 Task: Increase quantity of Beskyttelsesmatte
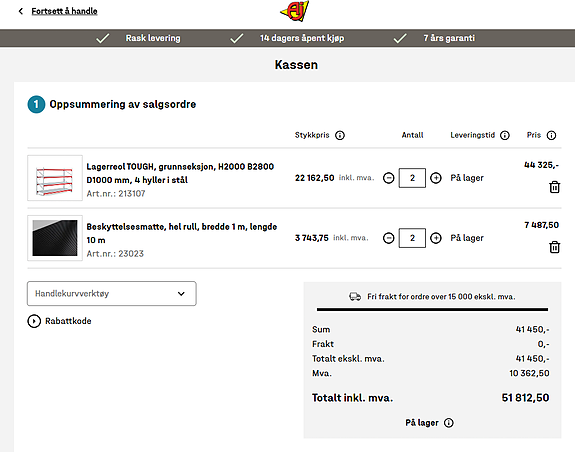[436, 238]
